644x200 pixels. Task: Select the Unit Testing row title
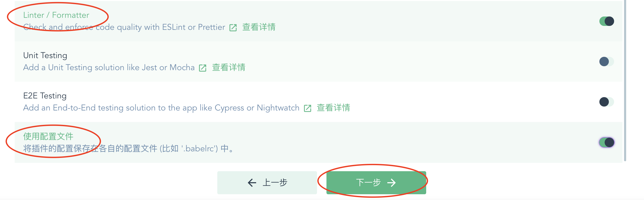[x=45, y=55]
